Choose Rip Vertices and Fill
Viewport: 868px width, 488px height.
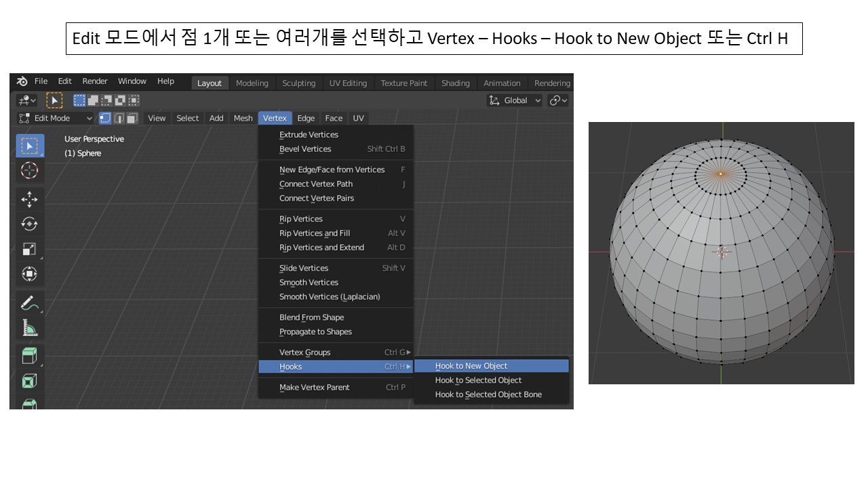click(x=336, y=233)
